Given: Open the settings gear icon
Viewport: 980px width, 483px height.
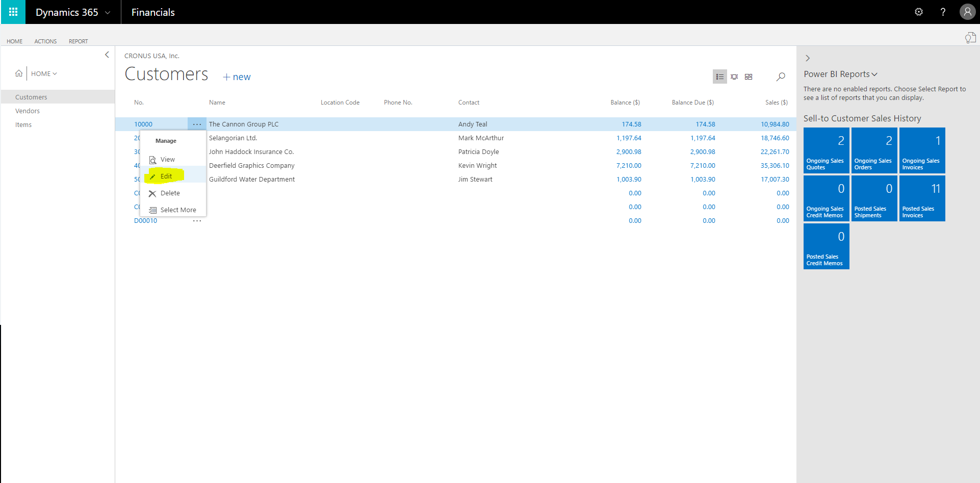Looking at the screenshot, I should tap(919, 12).
